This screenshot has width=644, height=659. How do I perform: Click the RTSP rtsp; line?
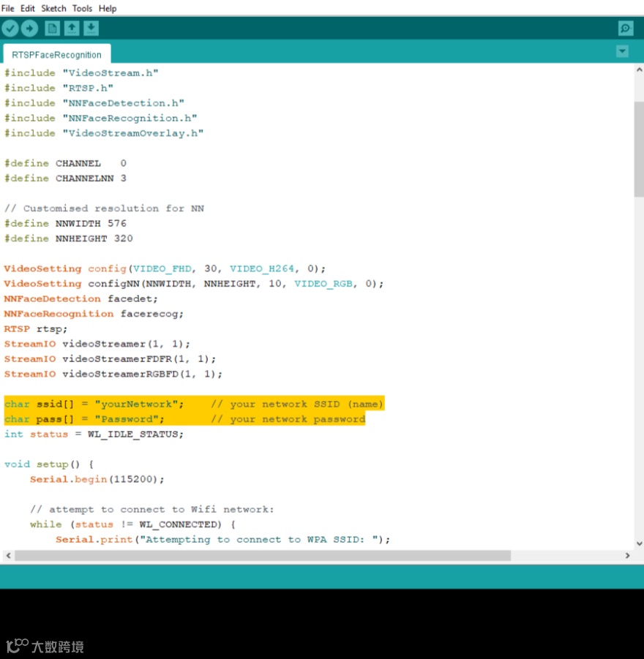[36, 329]
